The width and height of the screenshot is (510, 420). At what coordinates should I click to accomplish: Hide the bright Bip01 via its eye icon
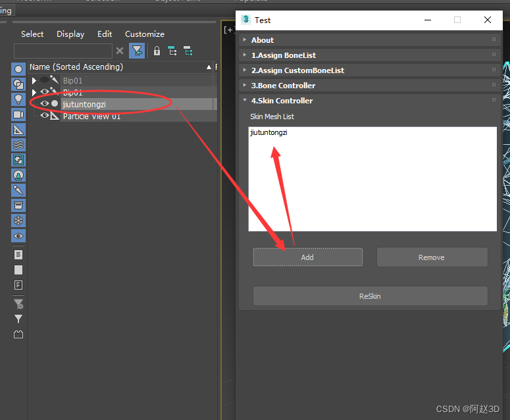[45, 92]
